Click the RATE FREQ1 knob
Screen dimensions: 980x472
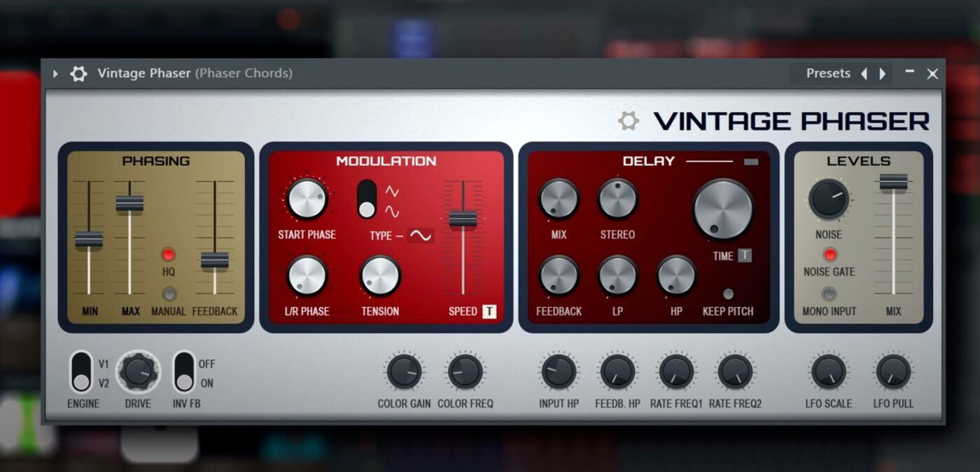(x=676, y=371)
